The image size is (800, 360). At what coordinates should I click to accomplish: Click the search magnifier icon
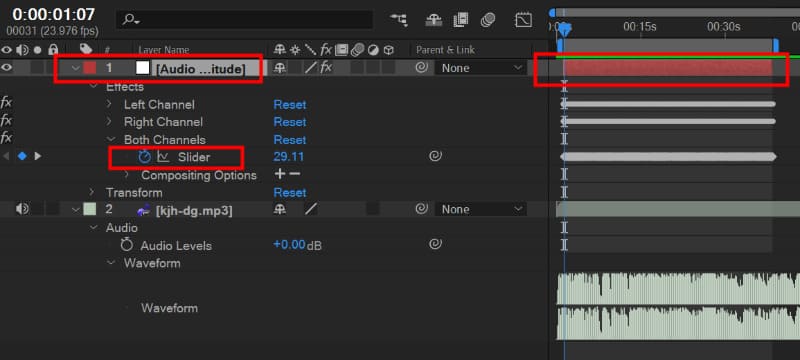tap(131, 20)
